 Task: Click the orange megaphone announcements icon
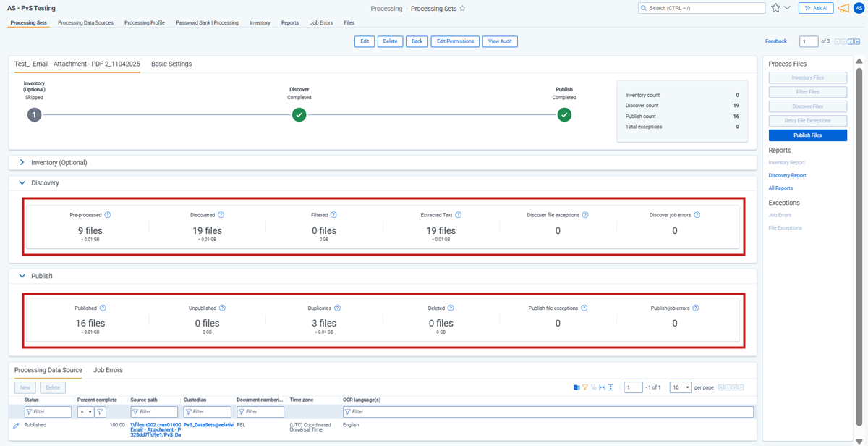point(843,8)
